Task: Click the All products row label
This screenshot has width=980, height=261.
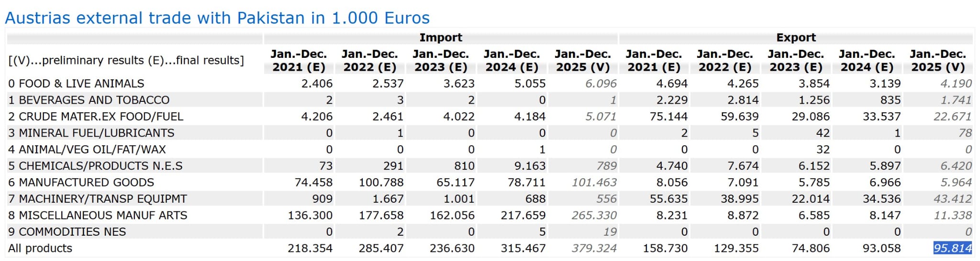Action: click(x=40, y=248)
